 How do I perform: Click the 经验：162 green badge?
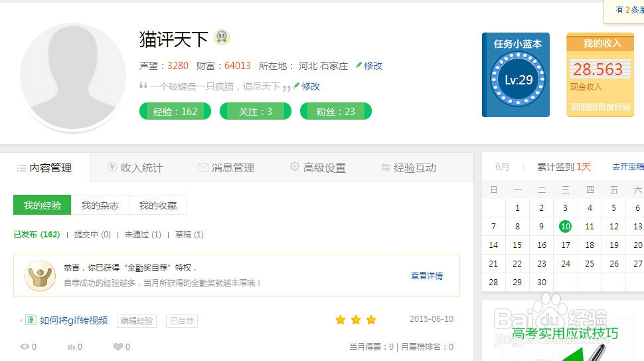click(175, 112)
